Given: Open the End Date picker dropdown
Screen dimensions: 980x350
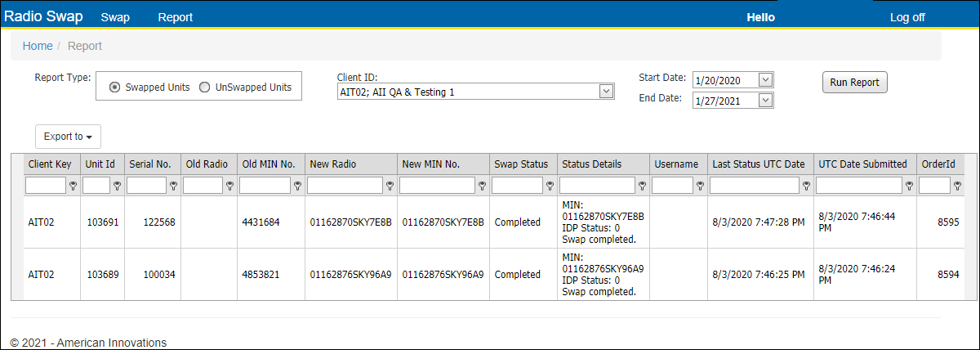Looking at the screenshot, I should (765, 101).
